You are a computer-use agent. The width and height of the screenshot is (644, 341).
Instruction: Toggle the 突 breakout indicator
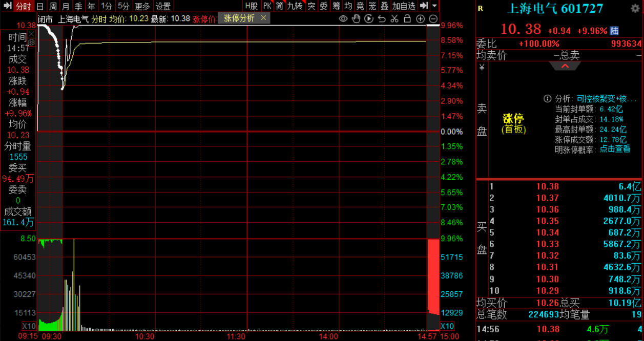click(x=311, y=6)
